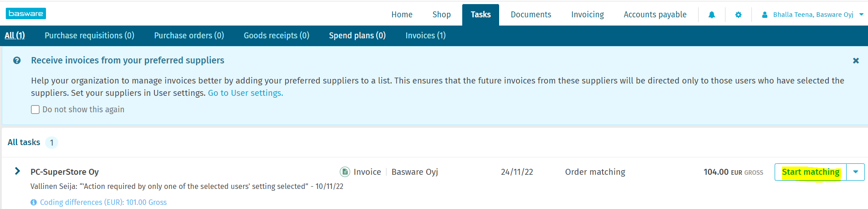Click the green invoice document icon
This screenshot has height=209, width=868.
(345, 172)
